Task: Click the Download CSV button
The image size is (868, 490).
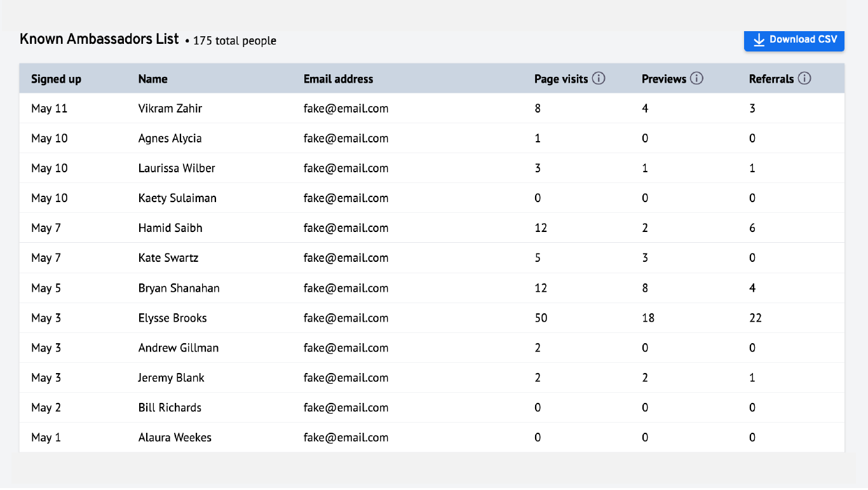Action: point(794,39)
